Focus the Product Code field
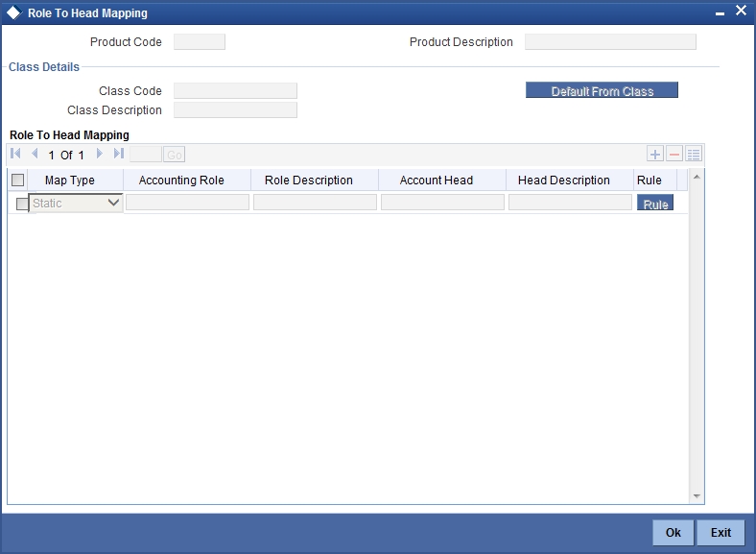The height and width of the screenshot is (554, 756). (200, 42)
